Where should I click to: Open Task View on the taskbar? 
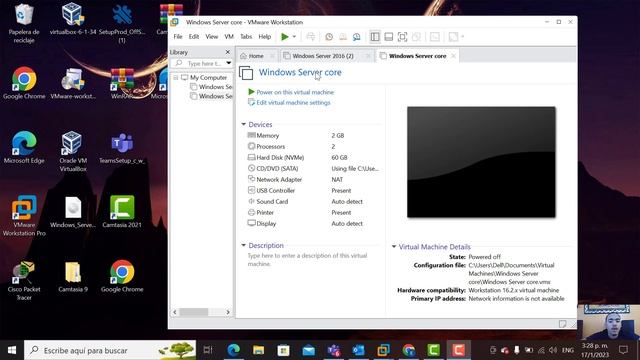click(208, 350)
